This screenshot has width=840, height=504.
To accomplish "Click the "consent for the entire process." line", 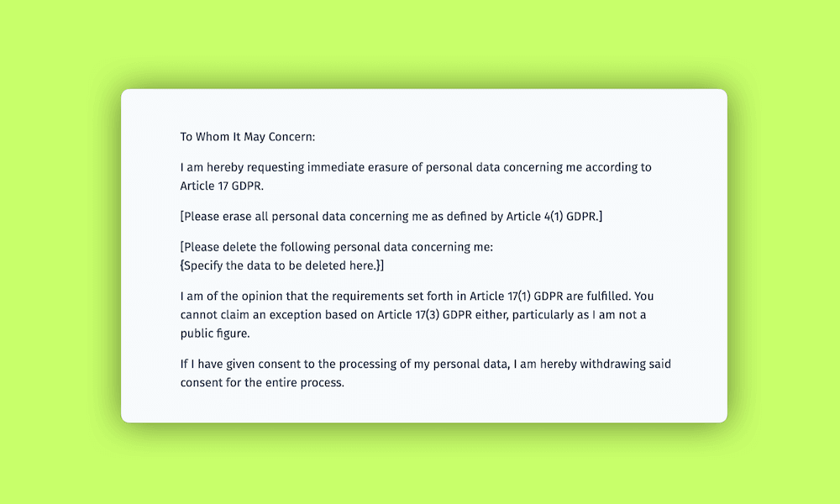I will 262,382.
